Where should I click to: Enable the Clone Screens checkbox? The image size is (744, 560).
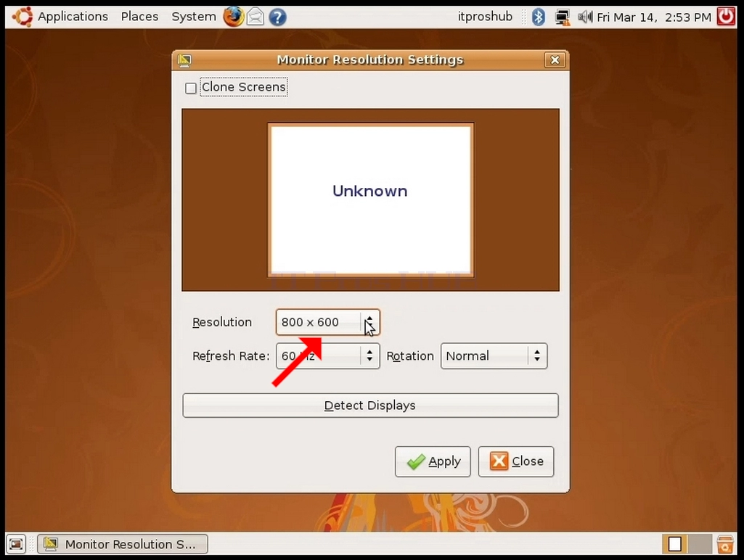[191, 88]
